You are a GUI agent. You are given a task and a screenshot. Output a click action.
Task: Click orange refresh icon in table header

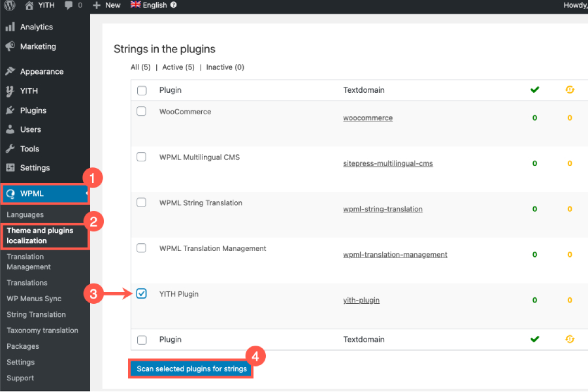click(x=570, y=90)
